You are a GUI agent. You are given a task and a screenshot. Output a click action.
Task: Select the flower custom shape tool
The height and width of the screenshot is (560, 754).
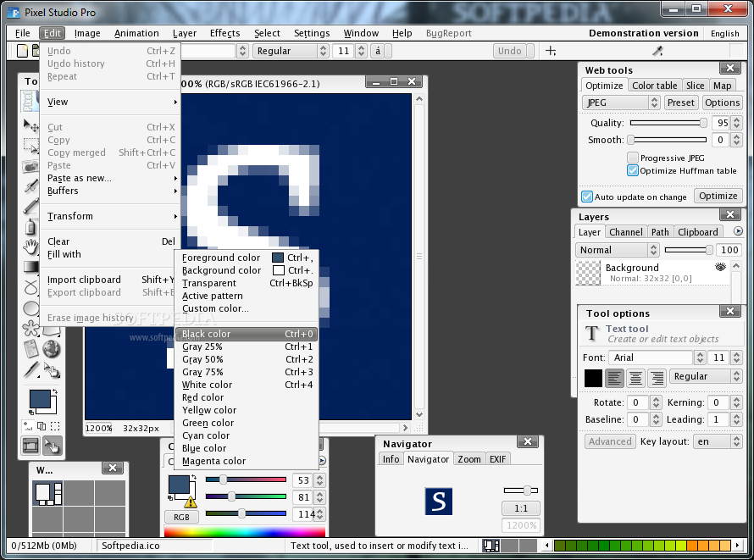point(30,328)
